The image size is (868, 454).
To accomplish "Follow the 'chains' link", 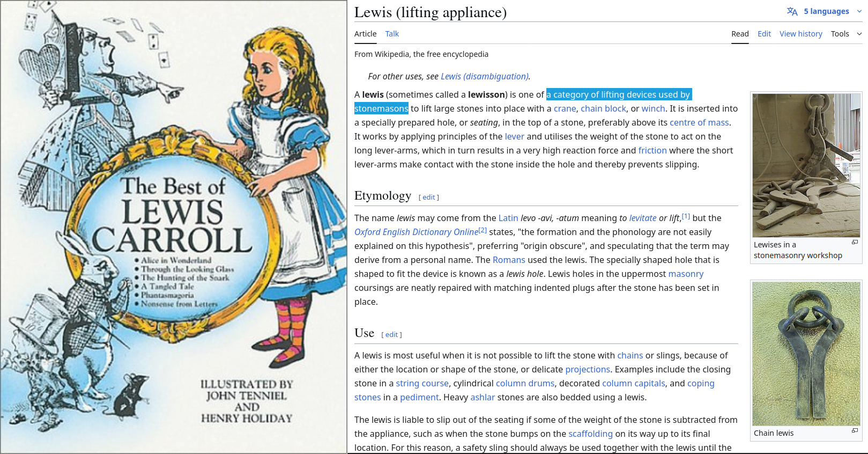I will 630,355.
